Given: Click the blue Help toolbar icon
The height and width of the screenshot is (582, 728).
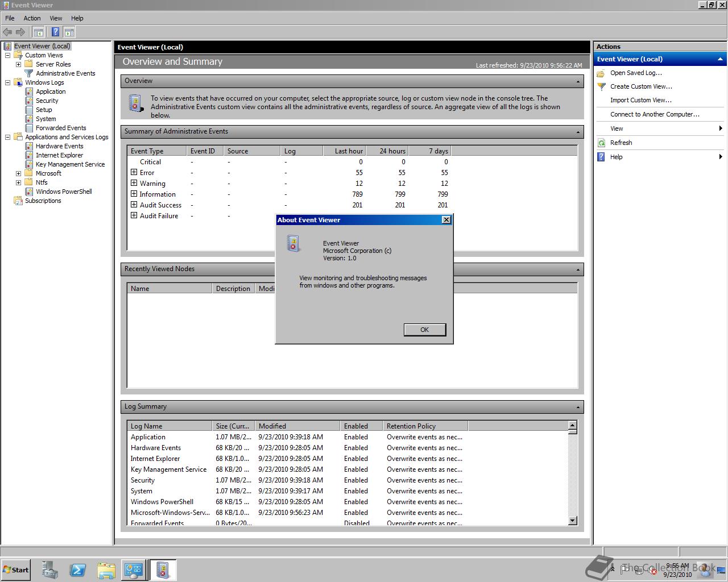Looking at the screenshot, I should (55, 32).
